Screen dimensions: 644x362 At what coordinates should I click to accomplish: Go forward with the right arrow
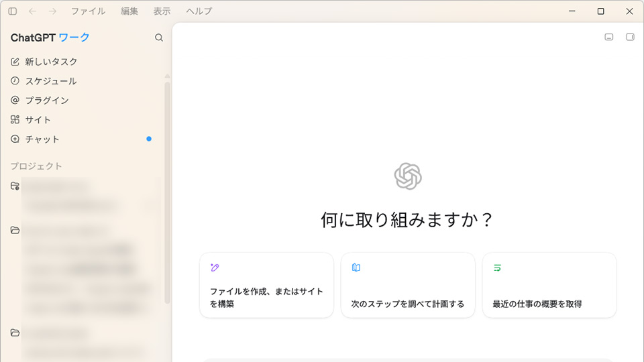52,11
